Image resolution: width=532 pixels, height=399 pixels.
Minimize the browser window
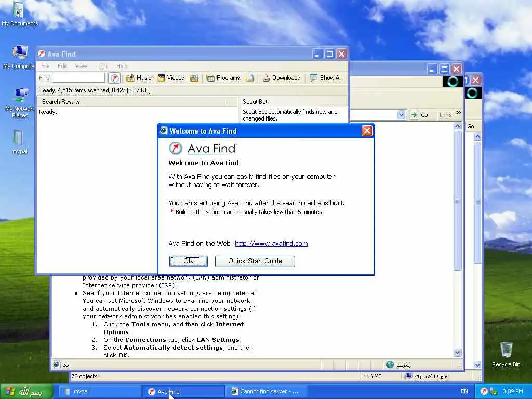point(432,69)
